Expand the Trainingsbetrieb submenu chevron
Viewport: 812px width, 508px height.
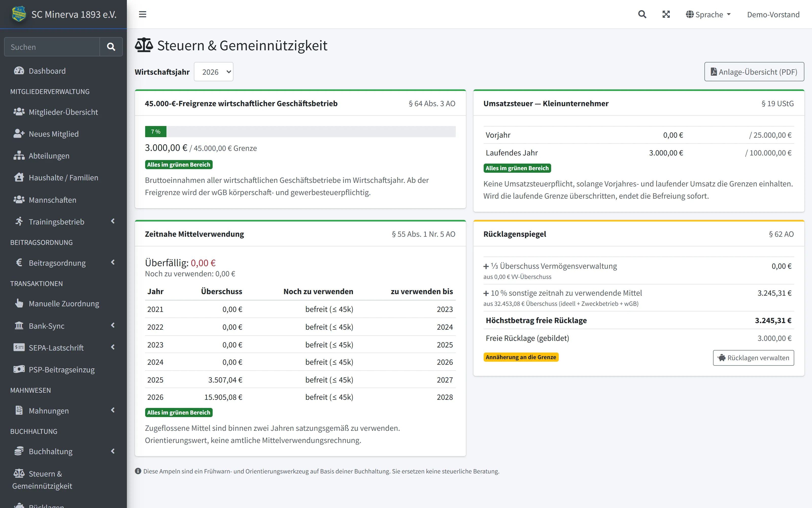pyautogui.click(x=113, y=221)
